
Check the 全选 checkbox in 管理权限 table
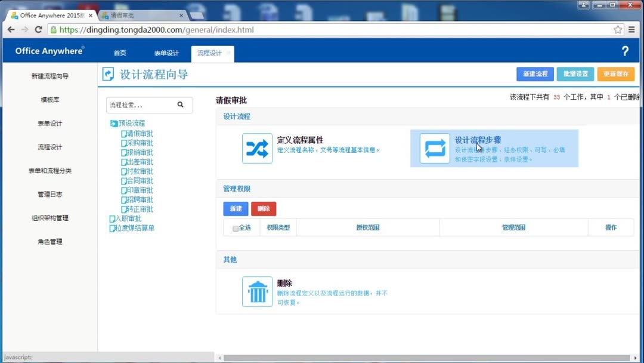[x=235, y=227]
